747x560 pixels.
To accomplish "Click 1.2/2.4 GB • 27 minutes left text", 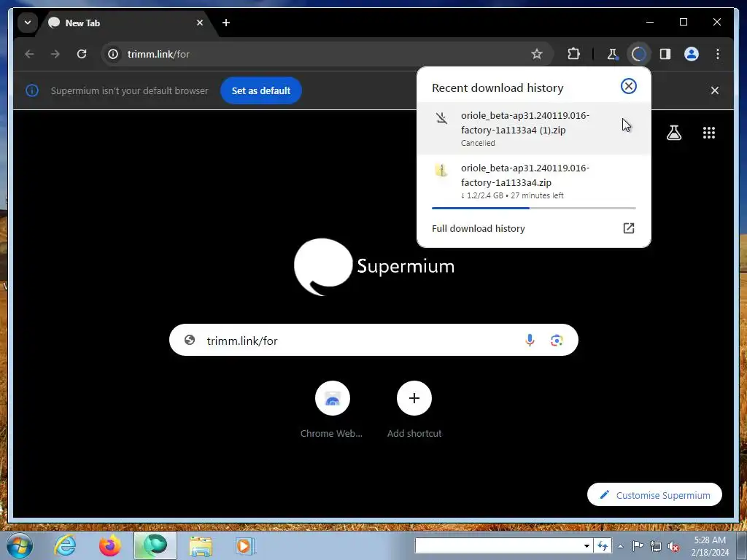I will tap(512, 195).
